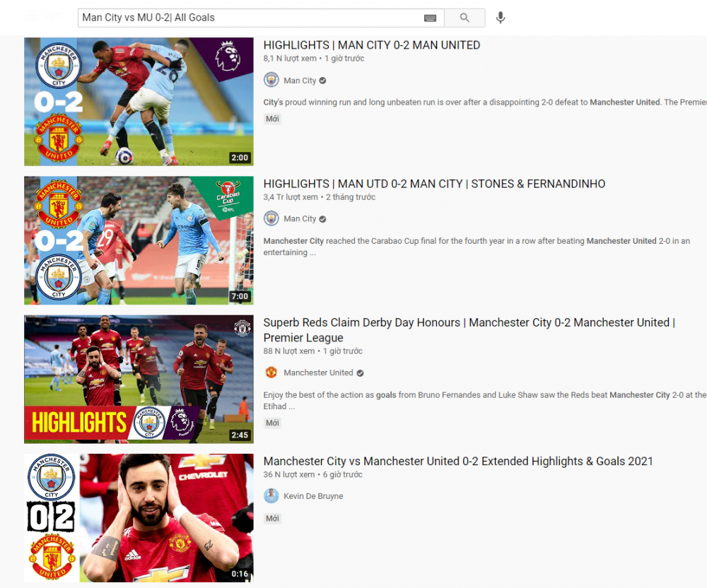The image size is (707, 588).
Task: Click Man City verified badge on first result
Action: click(x=323, y=81)
